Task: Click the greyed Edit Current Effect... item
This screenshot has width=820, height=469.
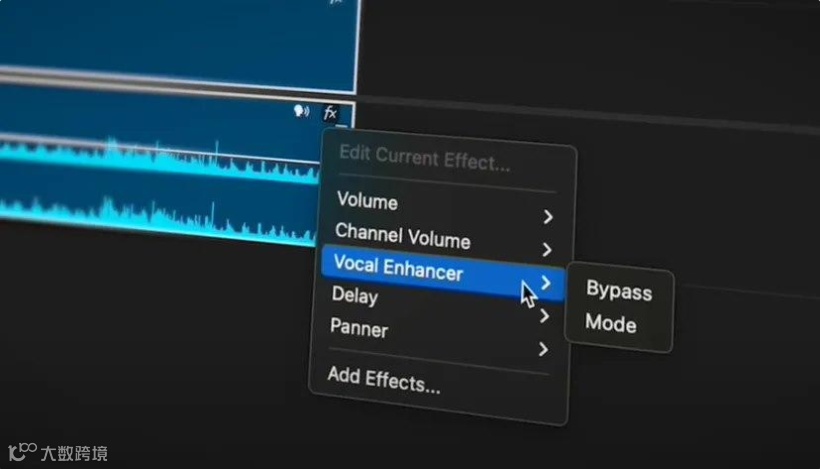Action: click(x=424, y=158)
